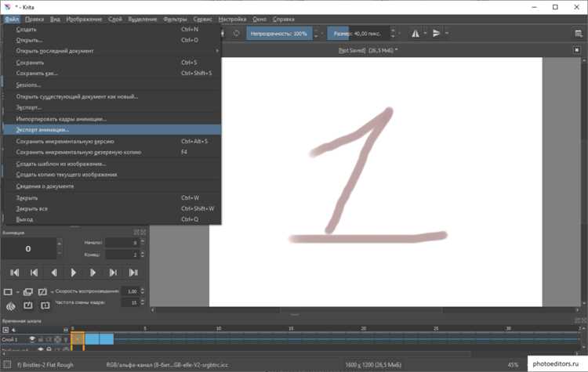This screenshot has height=372, width=588.
Task: Select Сведения о документе entry
Action: [112, 186]
